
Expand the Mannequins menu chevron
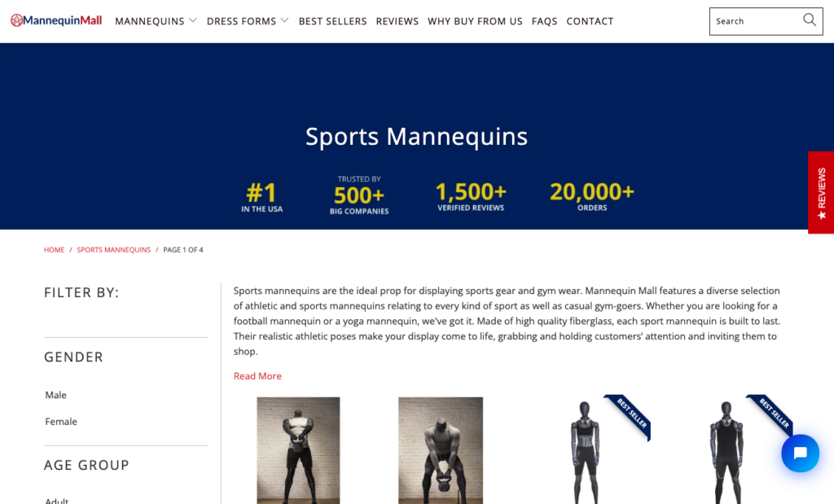(193, 20)
